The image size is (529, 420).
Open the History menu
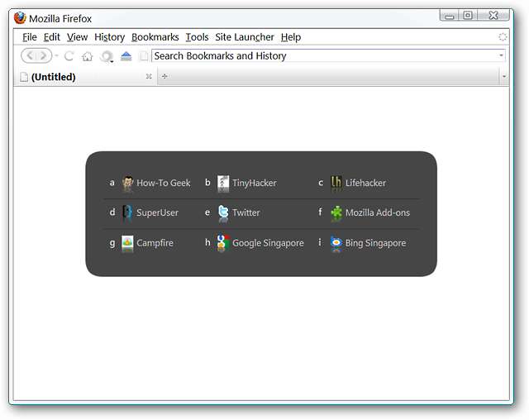pyautogui.click(x=110, y=36)
